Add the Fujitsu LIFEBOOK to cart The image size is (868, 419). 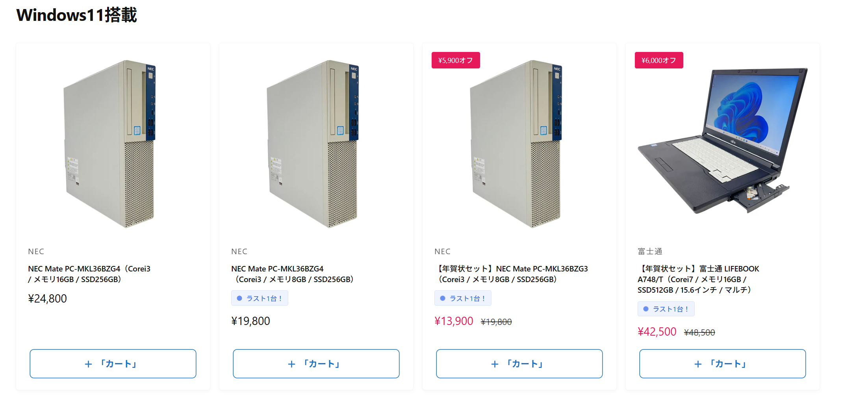click(x=722, y=364)
